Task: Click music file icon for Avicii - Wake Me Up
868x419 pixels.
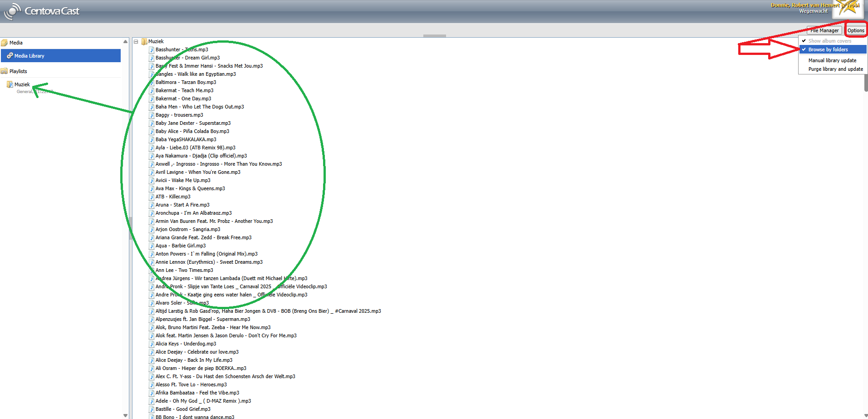Action: click(152, 181)
